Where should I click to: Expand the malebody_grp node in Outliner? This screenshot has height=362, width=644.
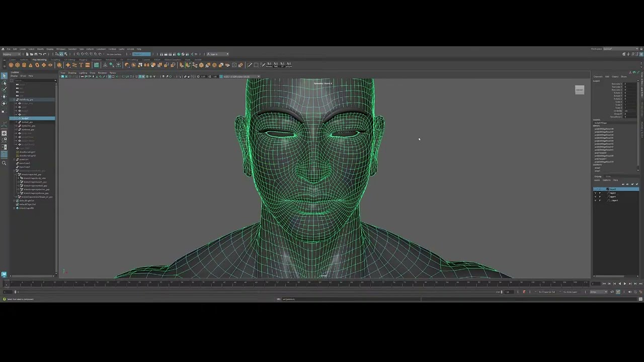pos(14,100)
